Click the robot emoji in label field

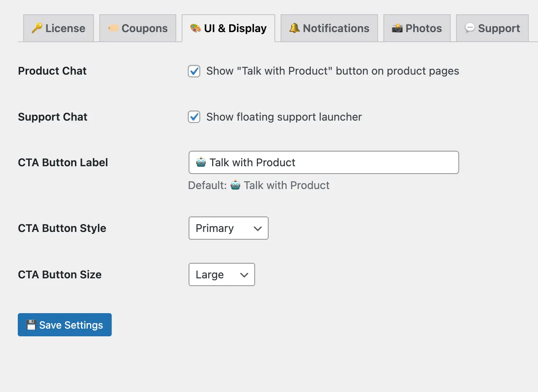coord(201,162)
